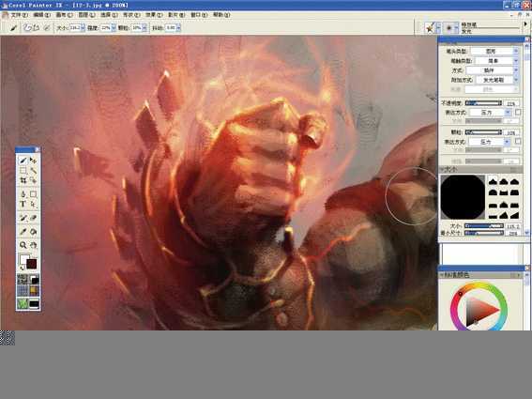The height and width of the screenshot is (399, 532).
Task: Select the Rectangle Shape tool
Action: 33,194
